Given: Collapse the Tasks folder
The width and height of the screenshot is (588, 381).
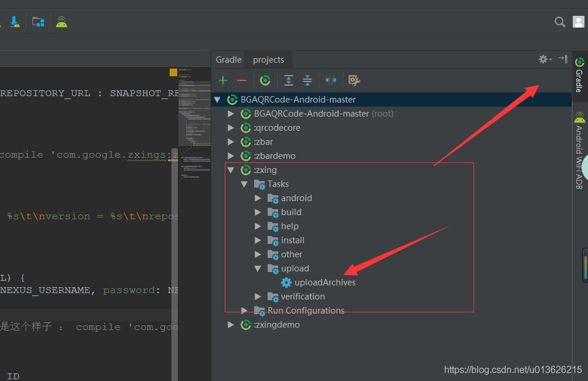Looking at the screenshot, I should [245, 184].
